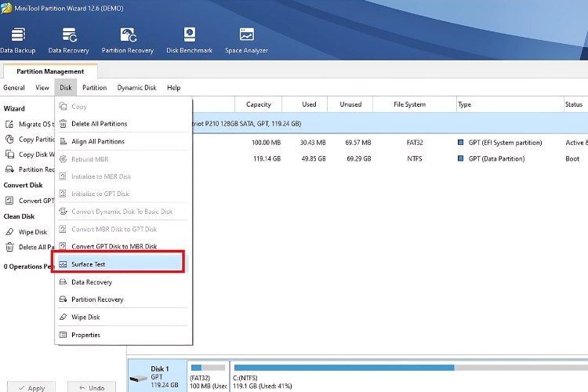Switch to the Partition Management tab
588x392 pixels.
pyautogui.click(x=50, y=71)
